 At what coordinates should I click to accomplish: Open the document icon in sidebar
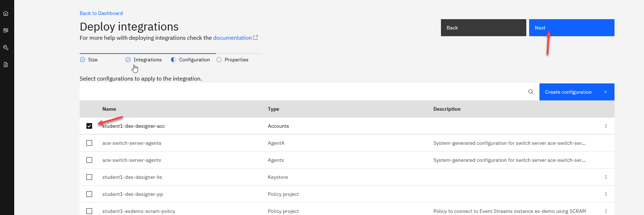pyautogui.click(x=6, y=65)
